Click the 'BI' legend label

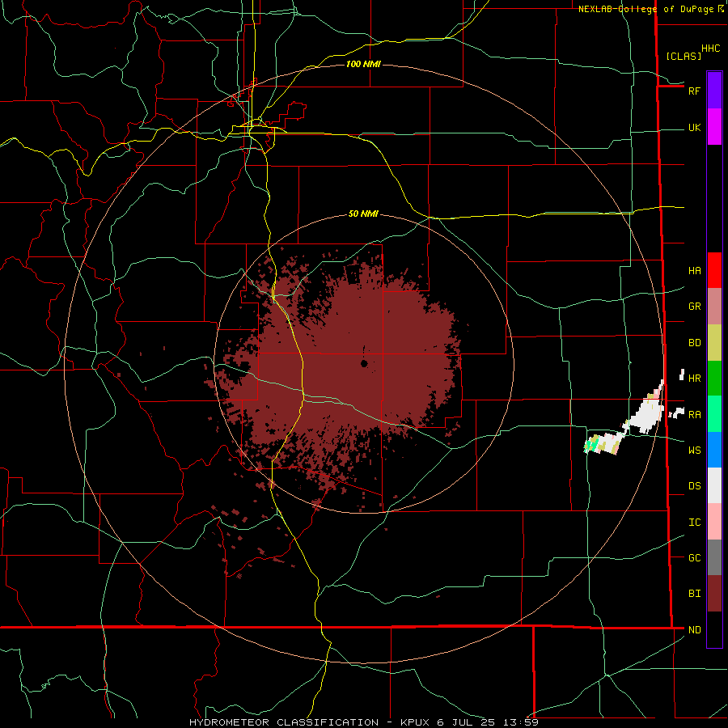pos(694,594)
